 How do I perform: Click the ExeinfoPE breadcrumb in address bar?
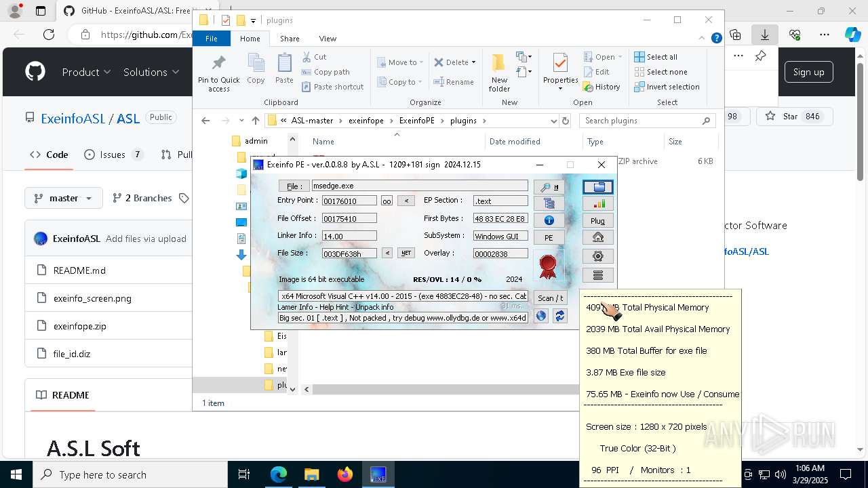coord(416,121)
